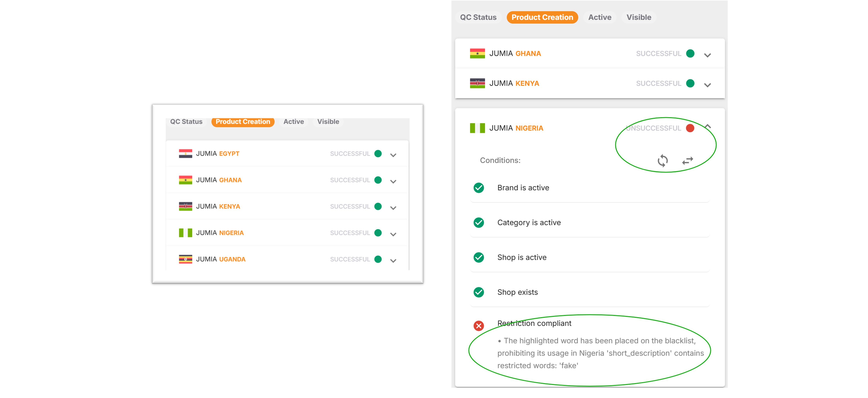Click JUMIA NIGERIA label in left panel
This screenshot has width=868, height=398.
pyautogui.click(x=220, y=233)
